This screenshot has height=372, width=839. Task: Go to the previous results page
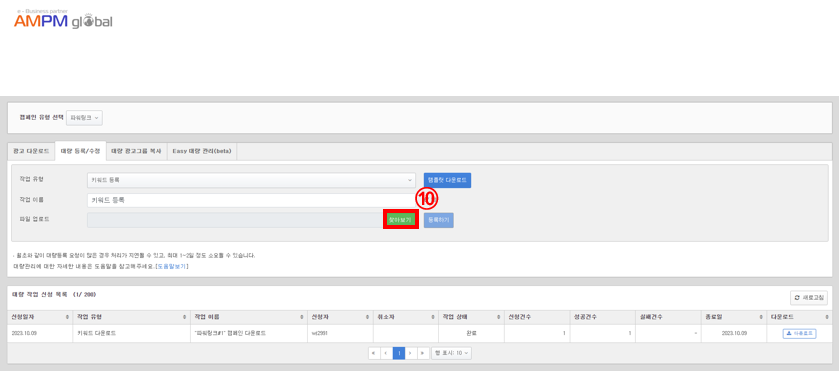[x=386, y=353]
